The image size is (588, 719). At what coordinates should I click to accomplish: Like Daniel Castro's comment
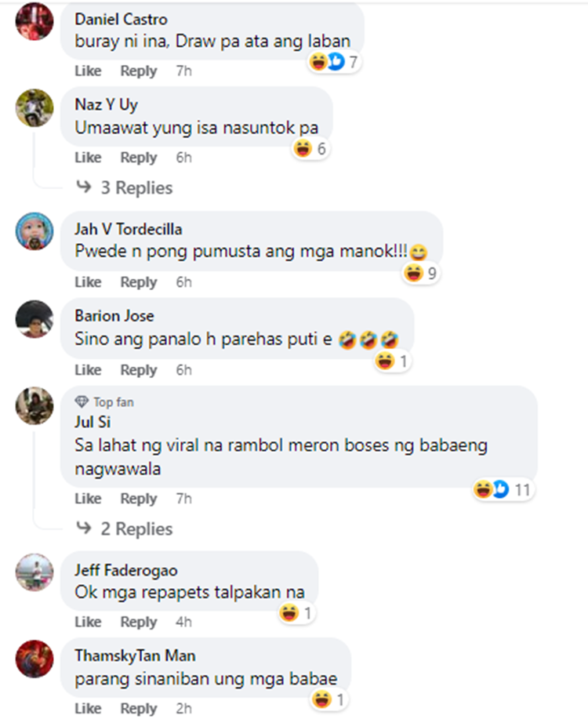(88, 71)
